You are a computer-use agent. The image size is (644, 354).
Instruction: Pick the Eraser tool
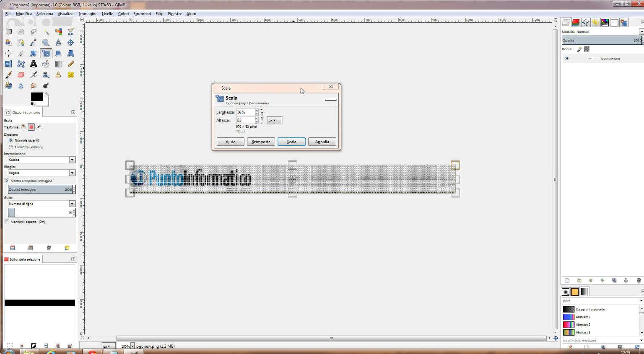[x=21, y=75]
